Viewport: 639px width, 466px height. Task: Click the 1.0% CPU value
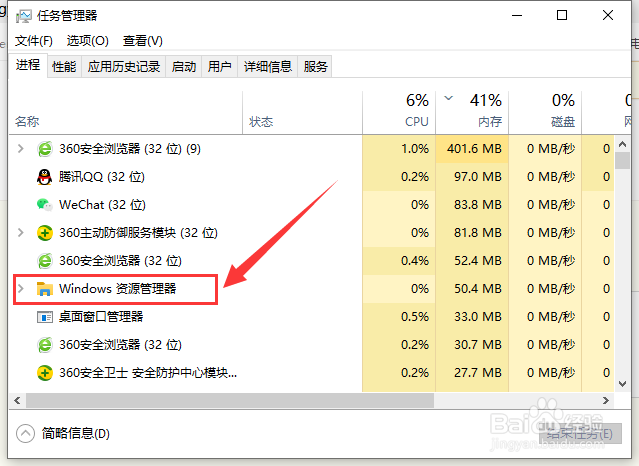pyautogui.click(x=415, y=149)
